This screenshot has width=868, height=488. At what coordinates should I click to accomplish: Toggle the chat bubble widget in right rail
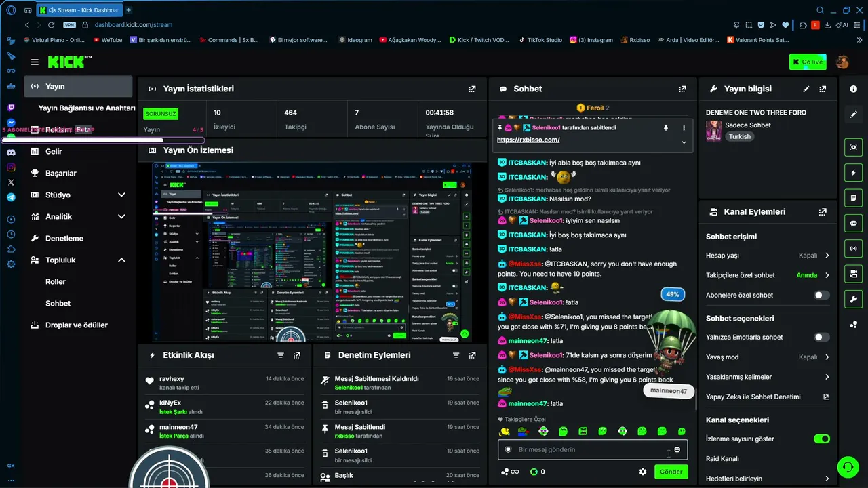click(x=853, y=223)
